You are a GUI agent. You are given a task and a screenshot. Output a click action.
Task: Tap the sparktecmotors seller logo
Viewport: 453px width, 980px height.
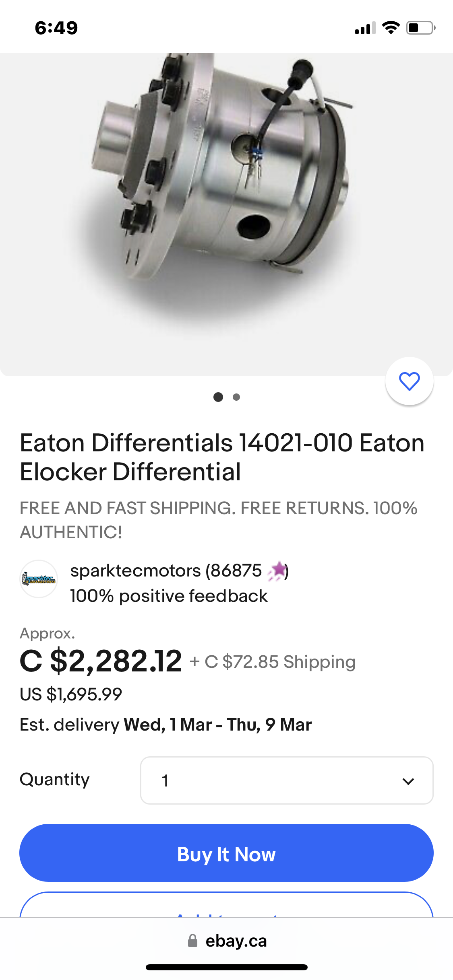39,579
